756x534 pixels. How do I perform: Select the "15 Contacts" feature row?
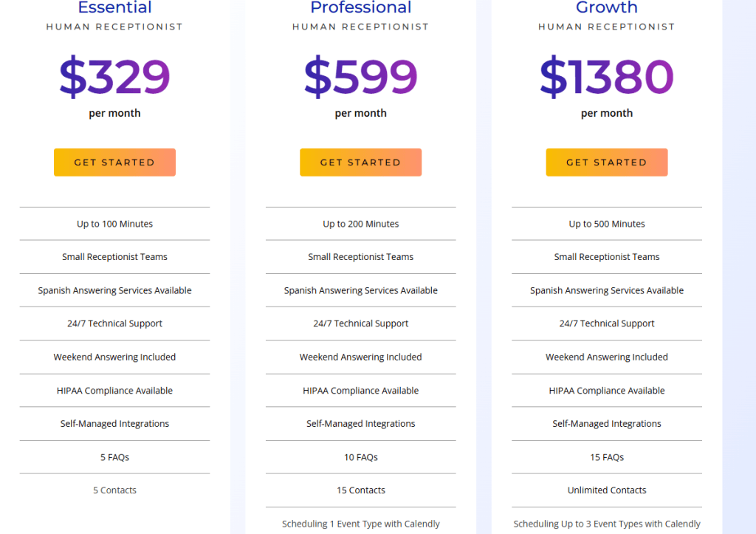click(x=360, y=490)
